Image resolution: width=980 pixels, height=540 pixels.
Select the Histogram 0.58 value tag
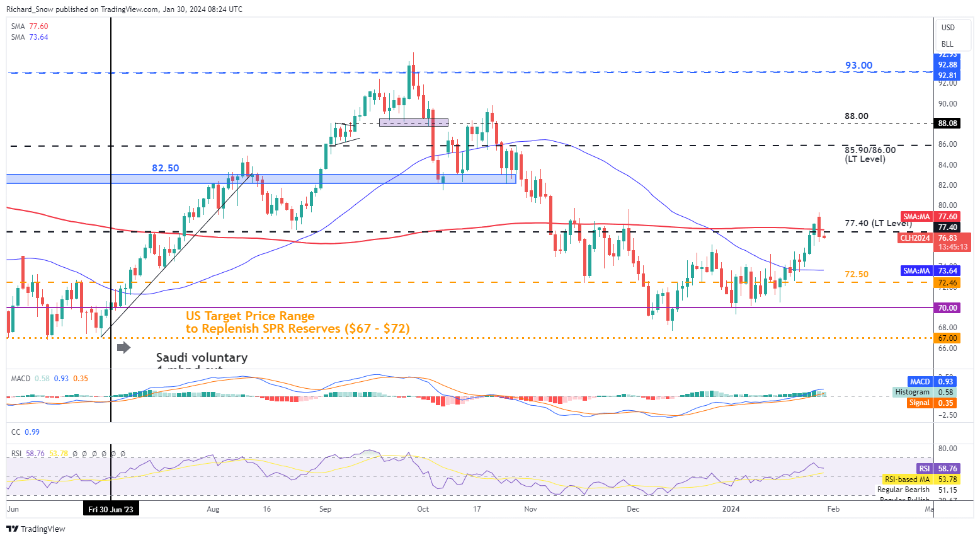click(925, 393)
